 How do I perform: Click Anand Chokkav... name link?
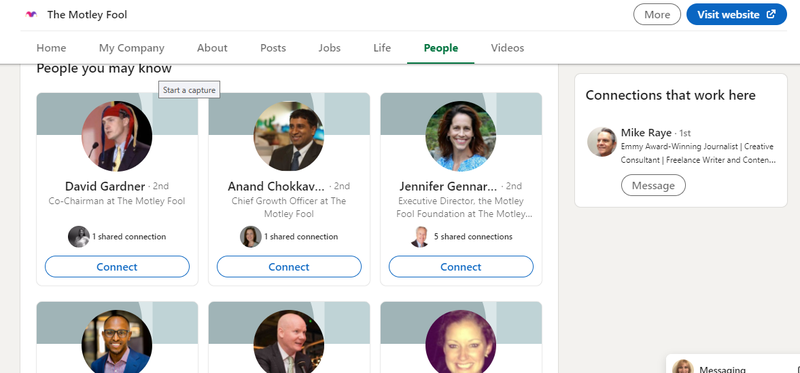coord(276,186)
